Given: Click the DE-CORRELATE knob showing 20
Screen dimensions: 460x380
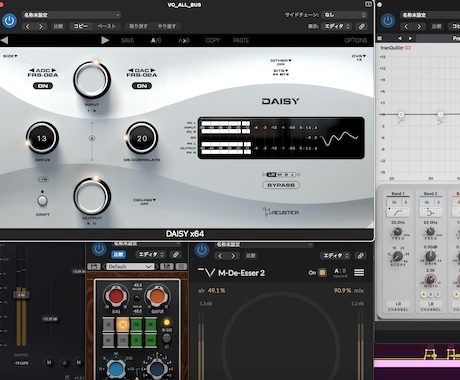Looking at the screenshot, I should point(142,138).
